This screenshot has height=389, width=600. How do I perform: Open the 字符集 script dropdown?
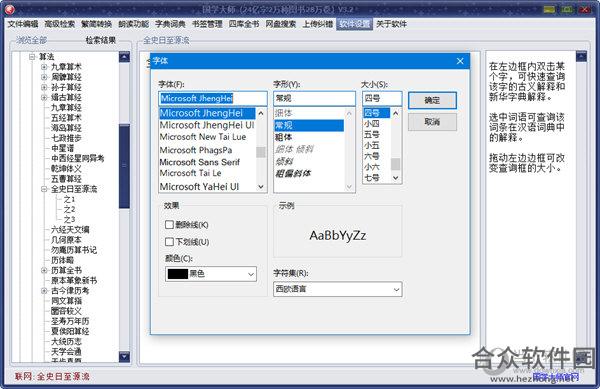pos(338,290)
